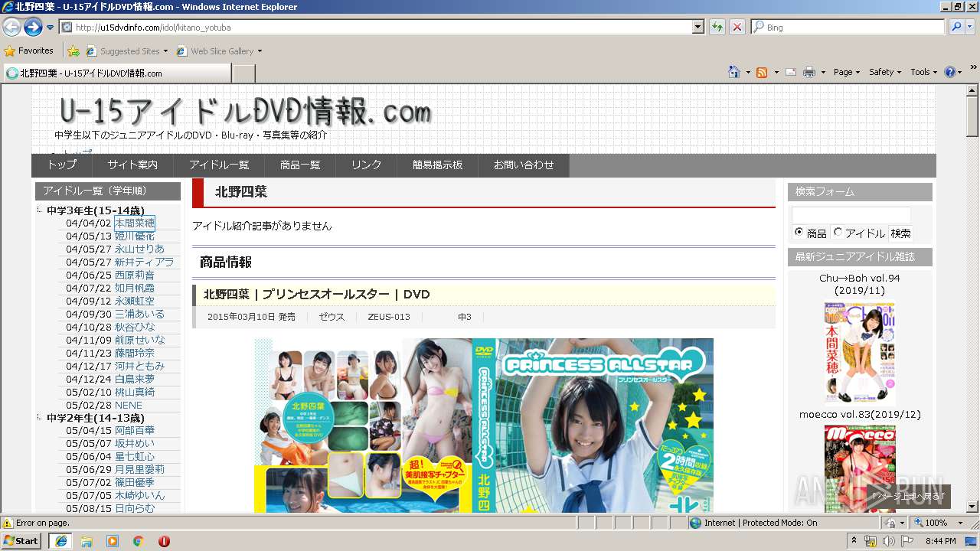The image size is (980, 551).
Task: Click the red Opera taskbar icon
Action: coord(164,541)
